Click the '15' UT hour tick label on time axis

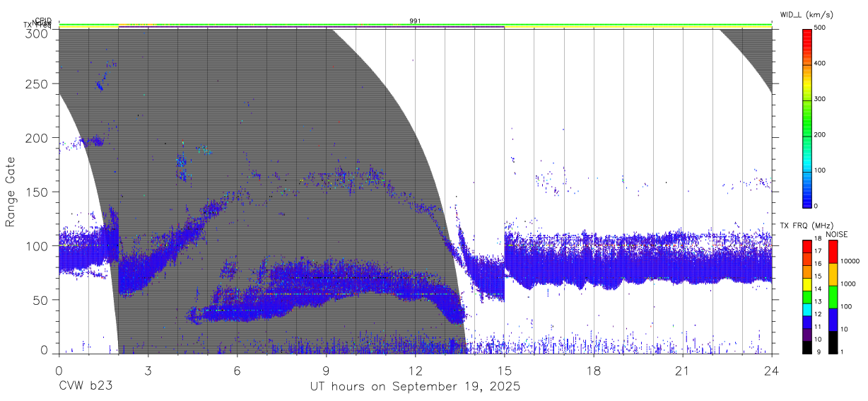505,370
